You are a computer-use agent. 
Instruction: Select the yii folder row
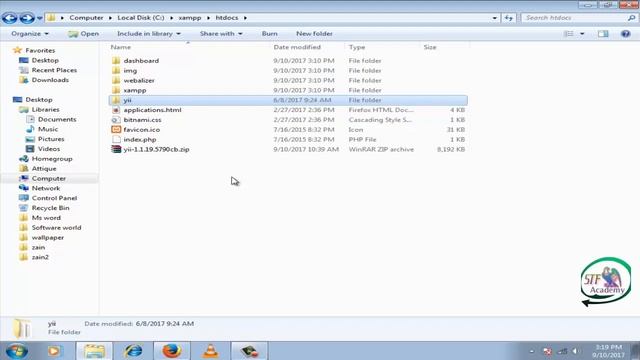[288, 100]
